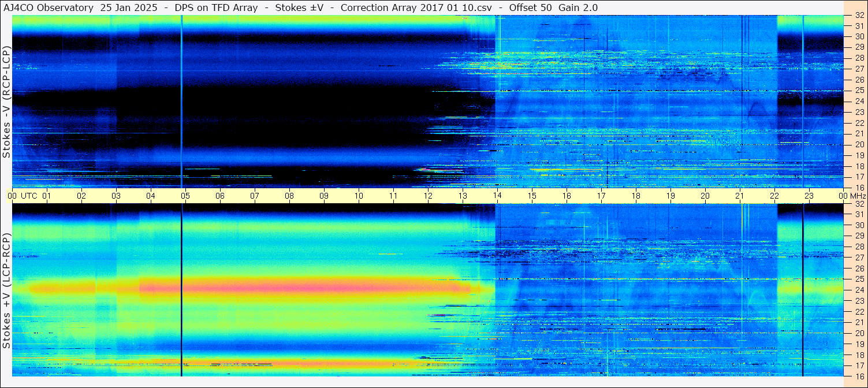Click the date '25 Jan 2025' in header
This screenshot has height=388, width=868.
(x=129, y=8)
